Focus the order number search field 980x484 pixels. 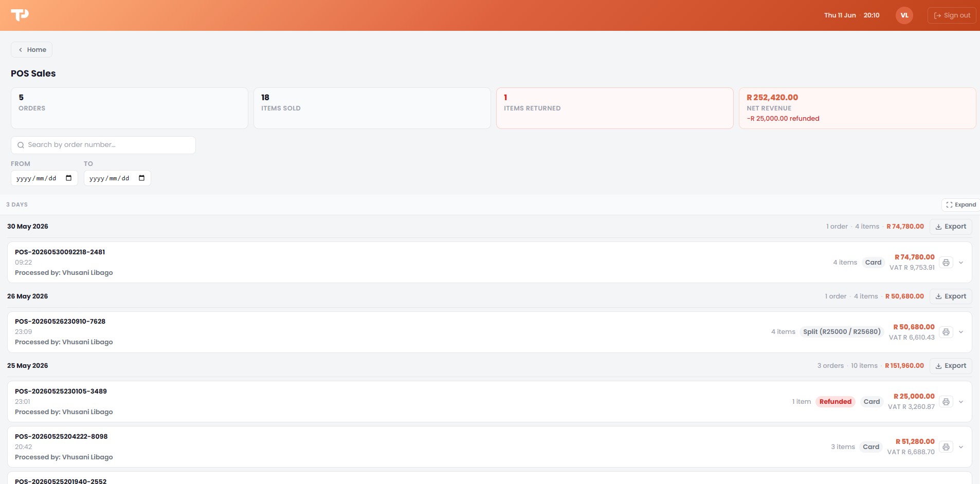[103, 145]
